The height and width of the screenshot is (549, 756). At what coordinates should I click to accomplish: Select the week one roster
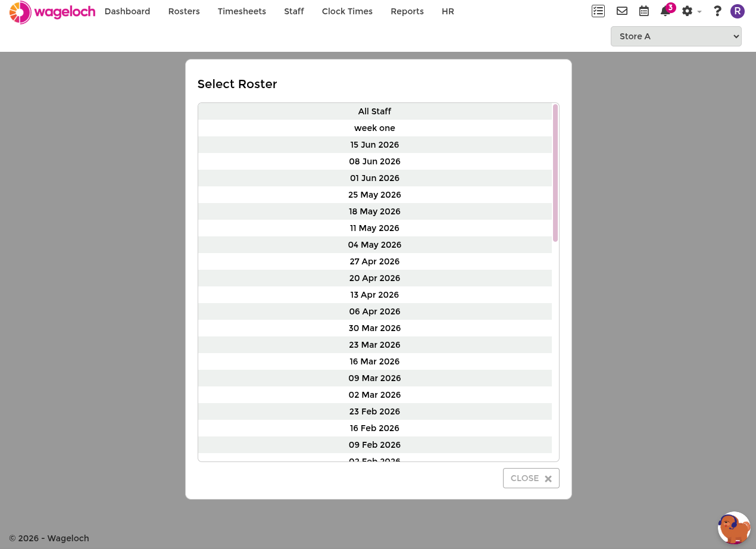(x=375, y=128)
